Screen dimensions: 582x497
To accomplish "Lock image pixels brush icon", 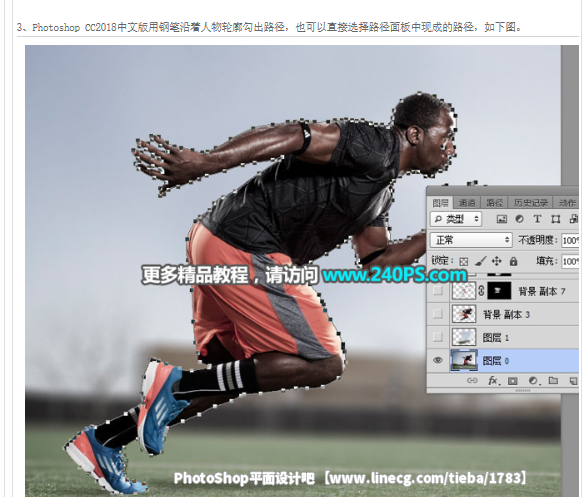I will pyautogui.click(x=480, y=261).
